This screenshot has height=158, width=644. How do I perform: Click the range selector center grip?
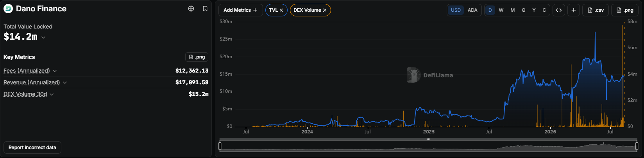(x=428, y=139)
